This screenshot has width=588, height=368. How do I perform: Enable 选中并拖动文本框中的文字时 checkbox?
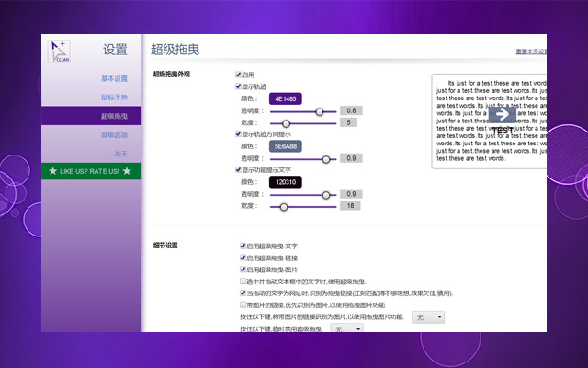243,281
